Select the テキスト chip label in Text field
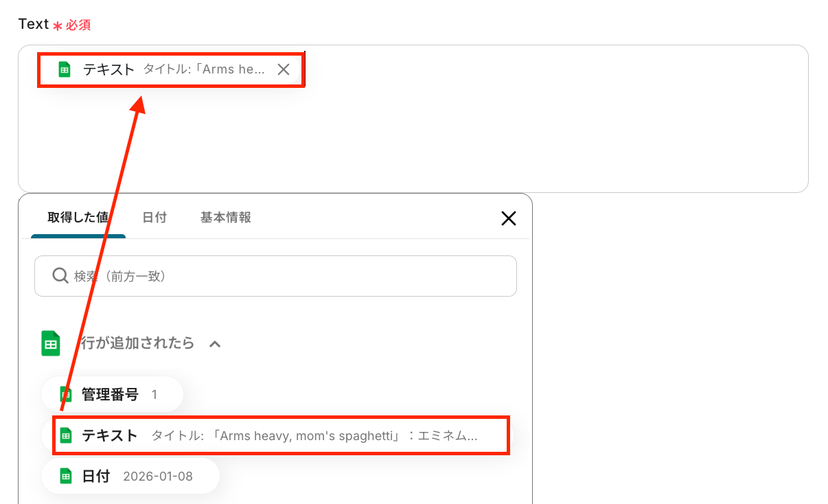This screenshot has width=828, height=504. [x=108, y=69]
